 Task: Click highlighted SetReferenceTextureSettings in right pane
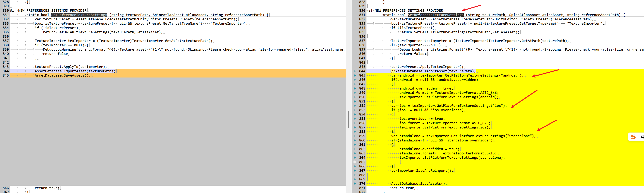tap(436, 15)
